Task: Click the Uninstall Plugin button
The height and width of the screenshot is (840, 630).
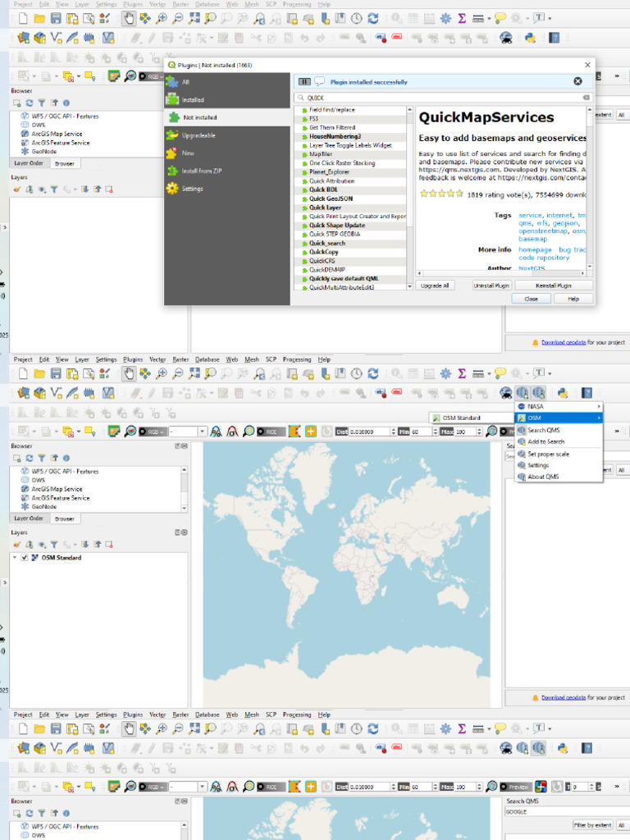Action: [x=491, y=285]
